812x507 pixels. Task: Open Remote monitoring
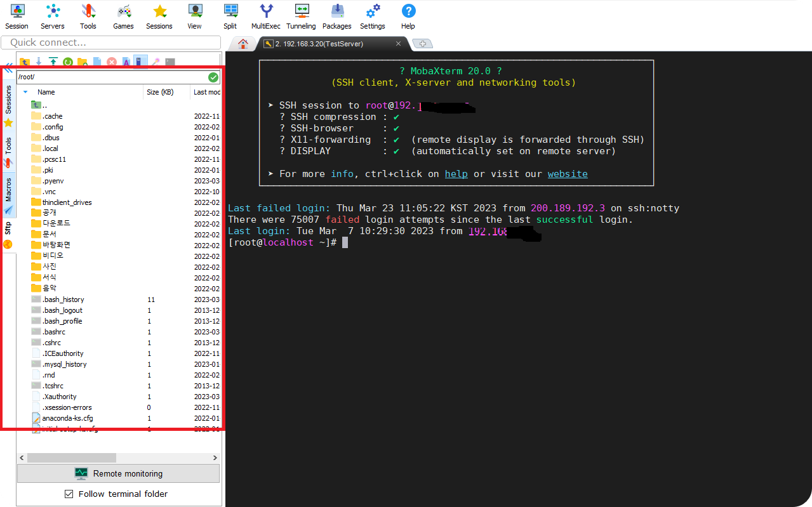(118, 473)
